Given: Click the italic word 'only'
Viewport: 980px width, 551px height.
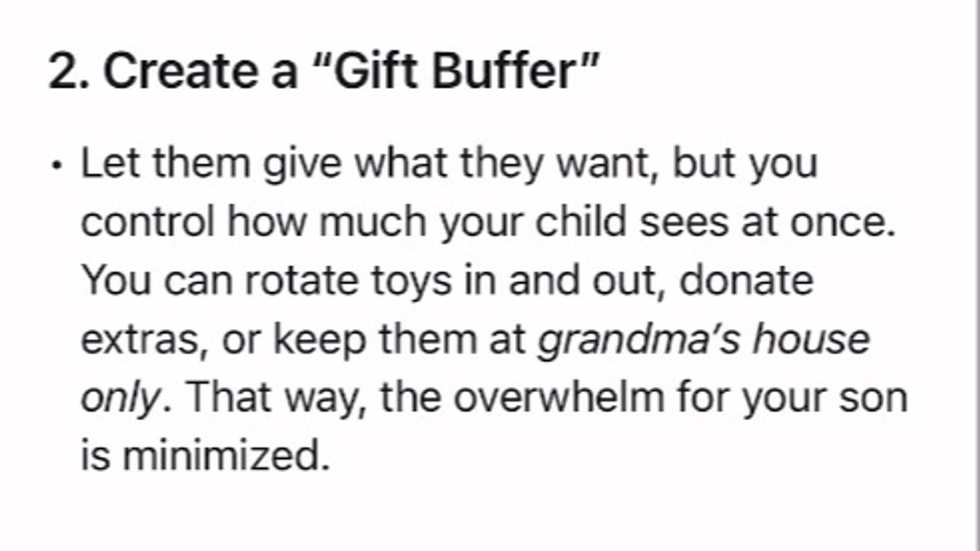Looking at the screenshot, I should click(121, 398).
